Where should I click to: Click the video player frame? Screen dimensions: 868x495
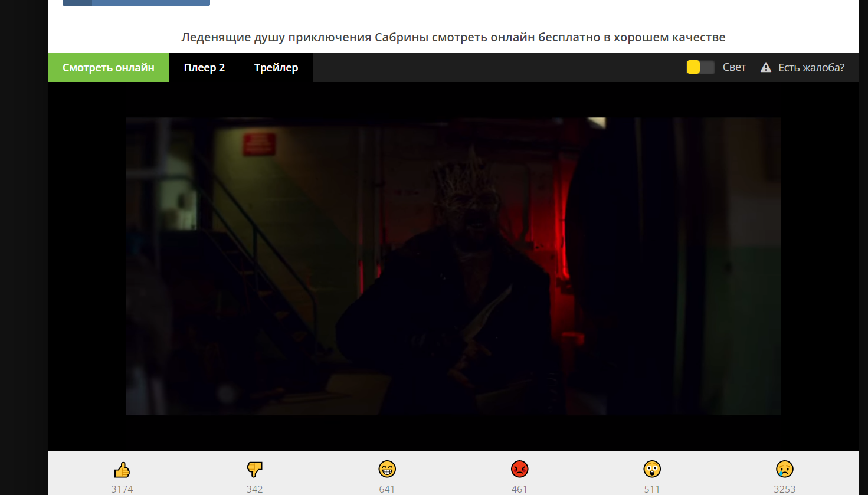(x=453, y=266)
